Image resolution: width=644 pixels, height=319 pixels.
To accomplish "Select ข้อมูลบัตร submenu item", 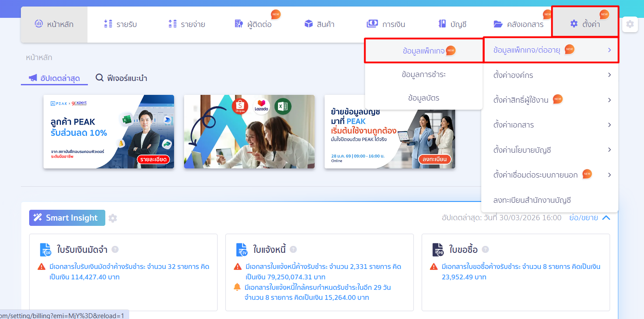I will 424,98.
